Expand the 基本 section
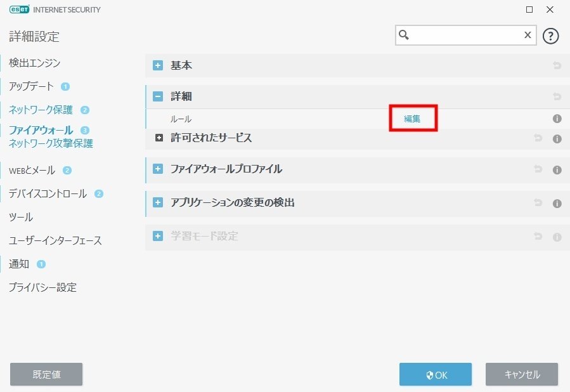The image size is (570, 392). [158, 65]
